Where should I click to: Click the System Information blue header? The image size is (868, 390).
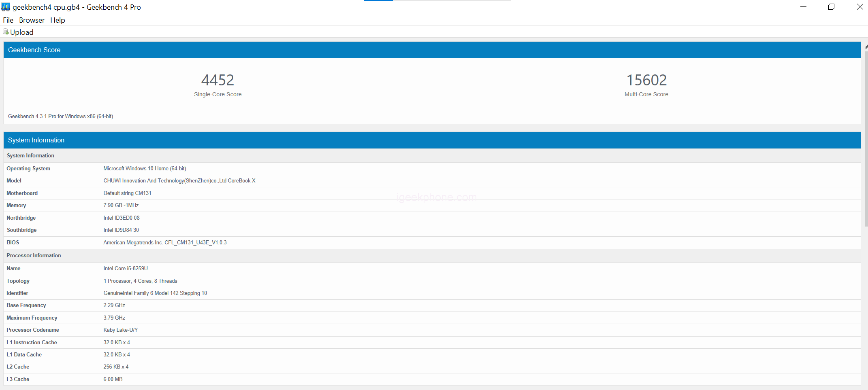pyautogui.click(x=432, y=140)
